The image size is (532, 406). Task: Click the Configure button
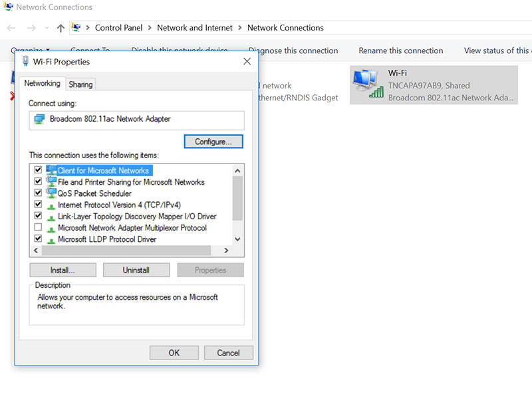coord(213,141)
